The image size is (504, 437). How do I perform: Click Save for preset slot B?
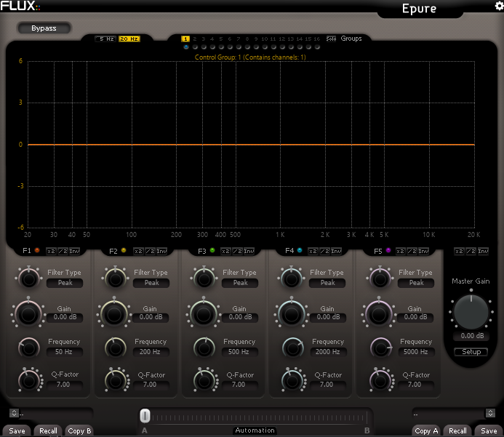[489, 431]
